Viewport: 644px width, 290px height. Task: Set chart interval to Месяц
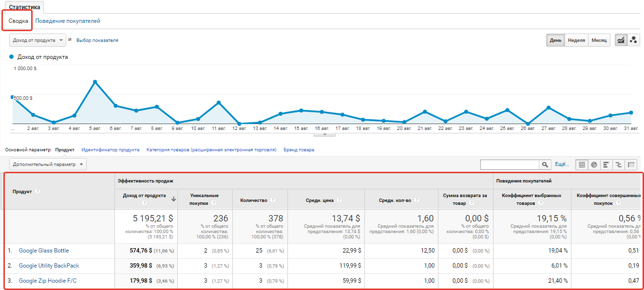click(599, 40)
